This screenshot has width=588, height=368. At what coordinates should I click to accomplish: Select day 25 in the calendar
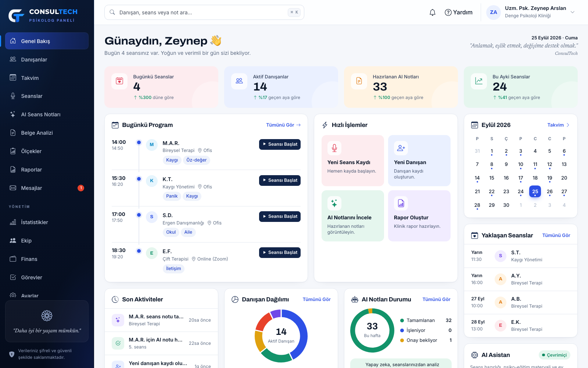pos(535,192)
